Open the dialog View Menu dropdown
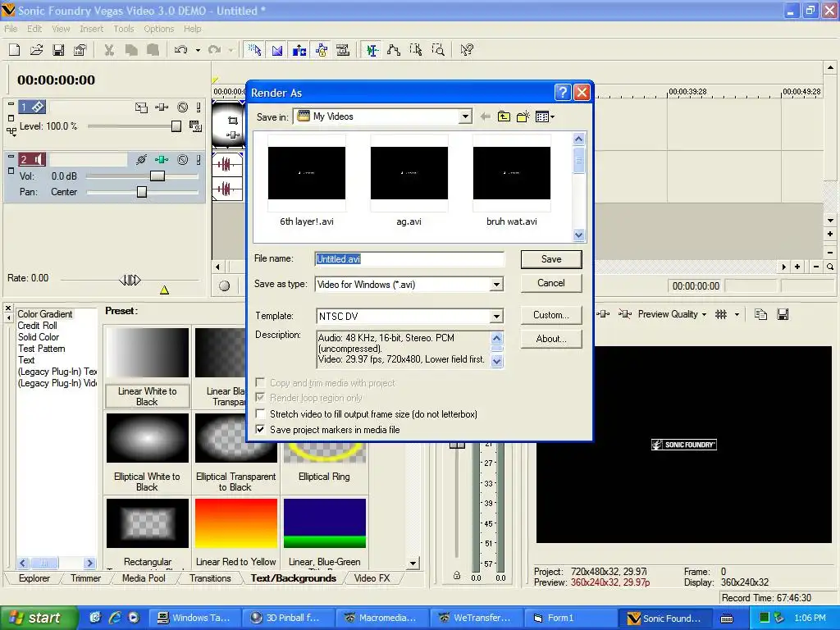This screenshot has width=840, height=630. (545, 116)
